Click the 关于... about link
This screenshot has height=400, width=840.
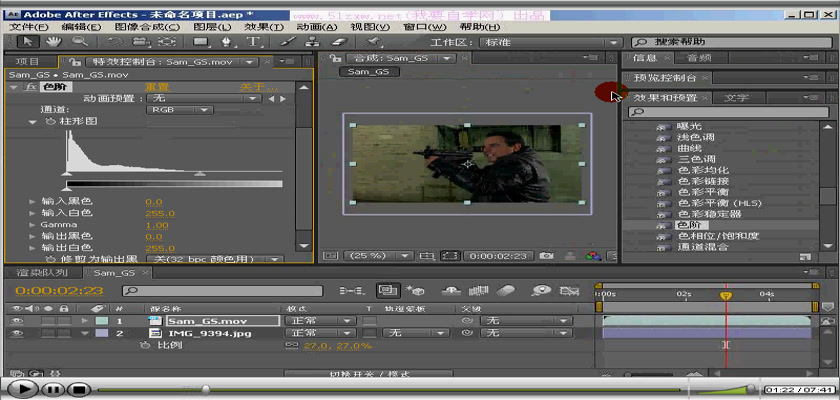point(259,87)
